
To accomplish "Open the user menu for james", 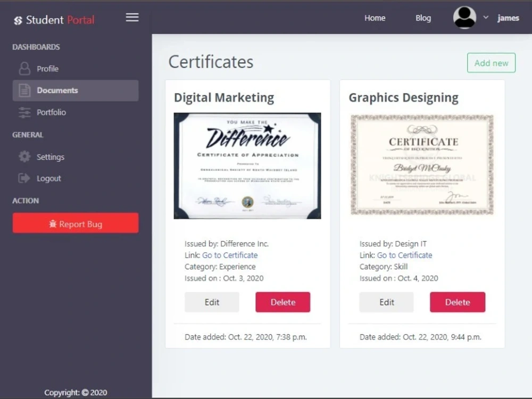I will [508, 18].
